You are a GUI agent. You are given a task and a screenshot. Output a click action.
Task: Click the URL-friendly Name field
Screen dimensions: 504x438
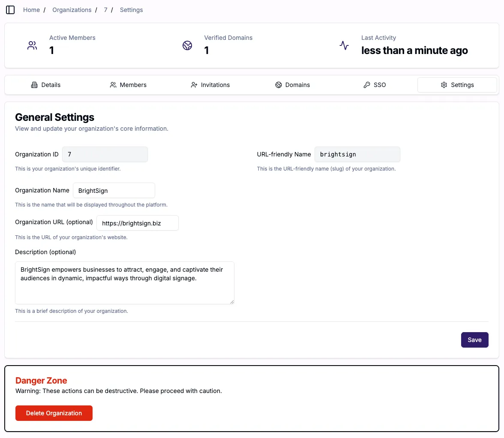point(357,155)
